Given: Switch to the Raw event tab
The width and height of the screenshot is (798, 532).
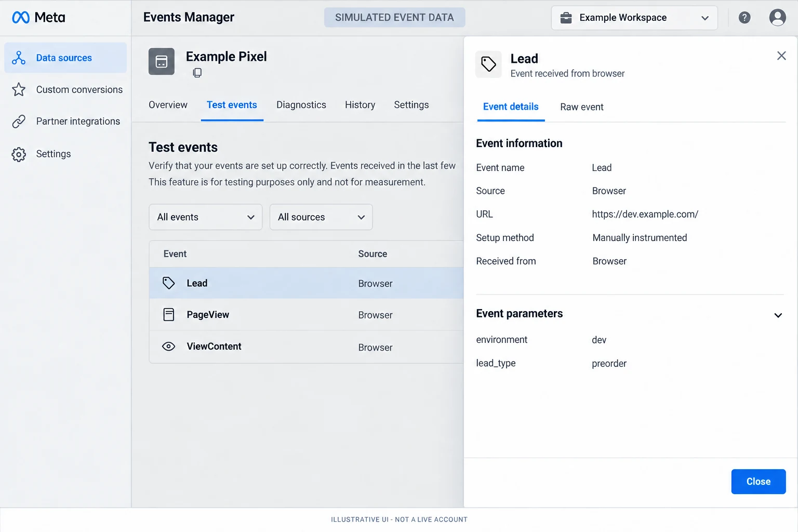Looking at the screenshot, I should [582, 107].
